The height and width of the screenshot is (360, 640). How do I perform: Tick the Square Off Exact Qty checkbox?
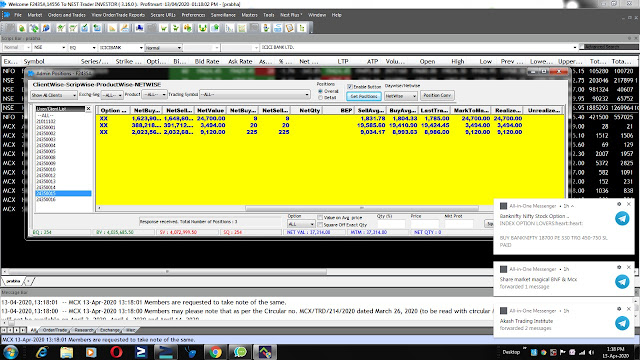point(320,225)
